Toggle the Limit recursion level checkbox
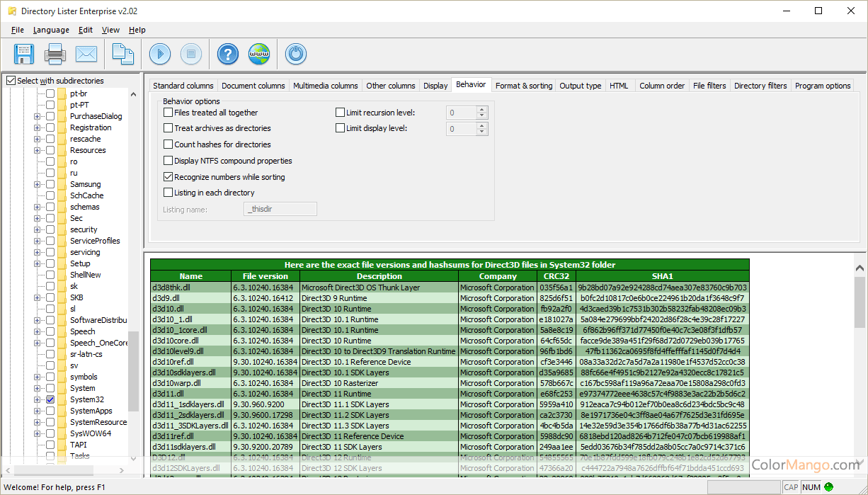This screenshot has height=495, width=868. coord(341,113)
